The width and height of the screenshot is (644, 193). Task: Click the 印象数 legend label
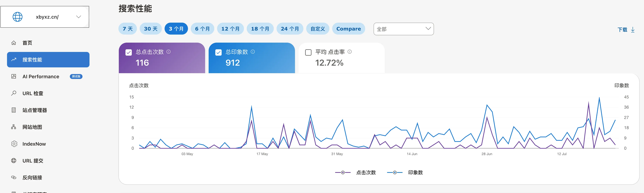[x=416, y=172]
